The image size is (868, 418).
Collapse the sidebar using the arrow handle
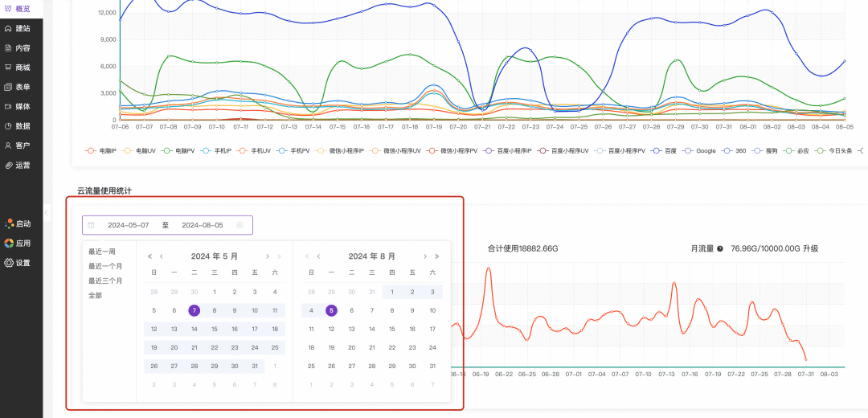[x=47, y=212]
